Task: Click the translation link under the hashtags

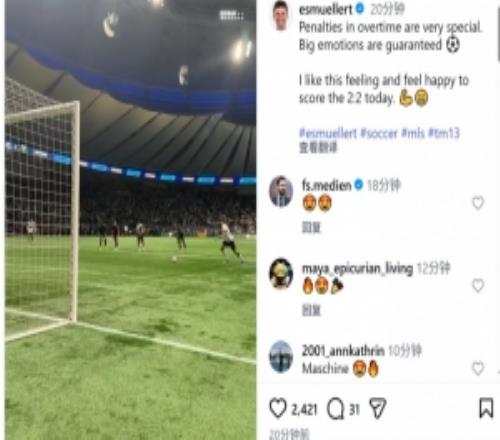Action: pos(318,147)
